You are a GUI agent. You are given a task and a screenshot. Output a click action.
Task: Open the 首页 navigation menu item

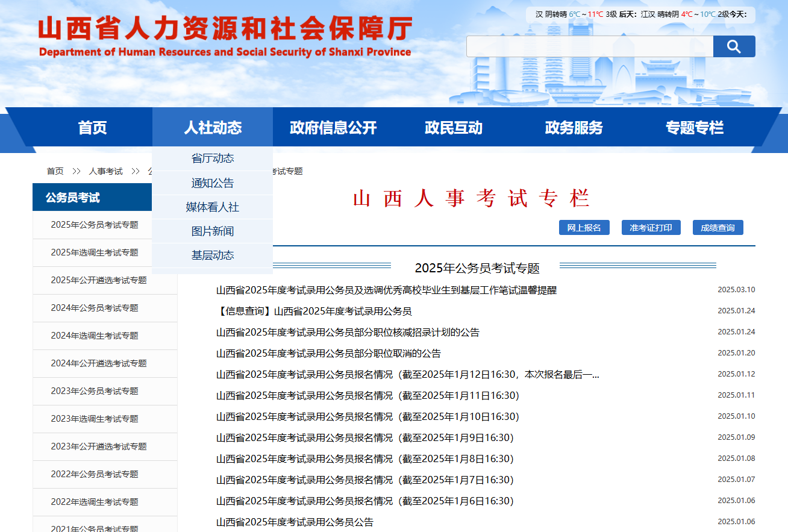92,128
